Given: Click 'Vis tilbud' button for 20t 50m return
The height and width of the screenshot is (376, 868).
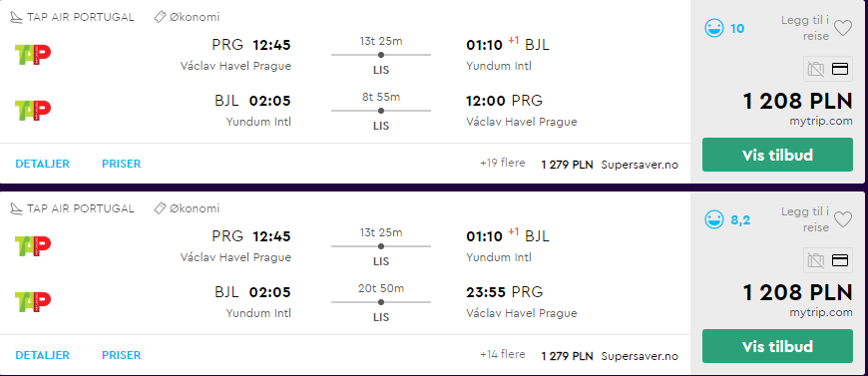Looking at the screenshot, I should coord(777,346).
